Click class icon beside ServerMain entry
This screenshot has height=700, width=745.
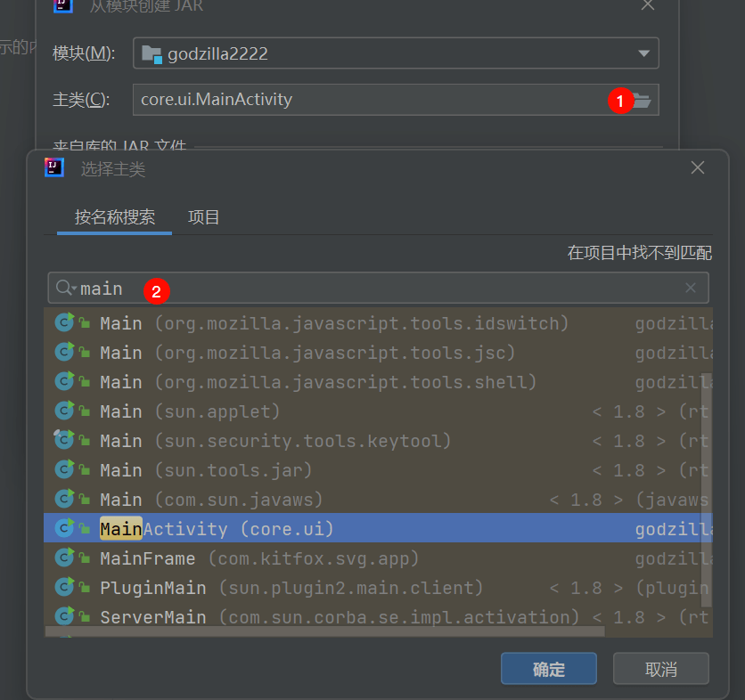pyautogui.click(x=64, y=617)
